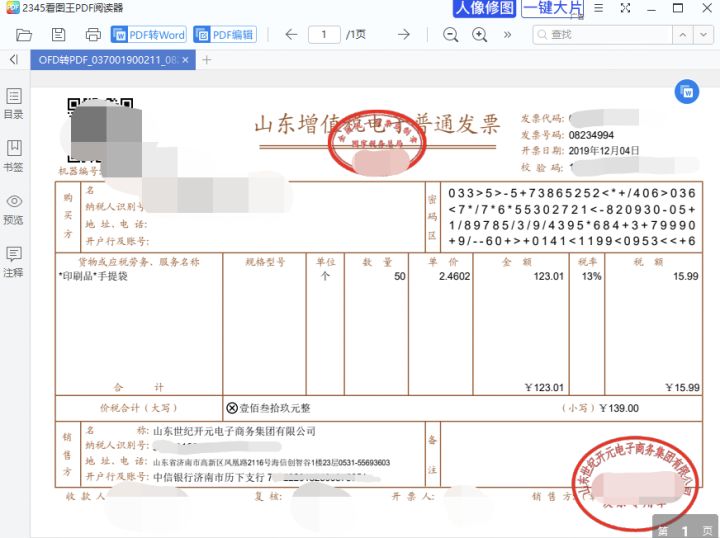
Task: Go to next page arrow
Action: [404, 34]
